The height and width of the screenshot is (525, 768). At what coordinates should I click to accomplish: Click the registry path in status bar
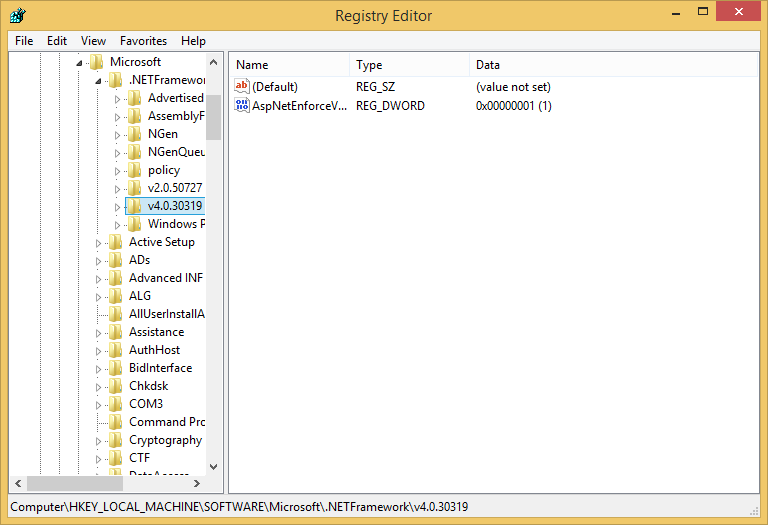239,506
